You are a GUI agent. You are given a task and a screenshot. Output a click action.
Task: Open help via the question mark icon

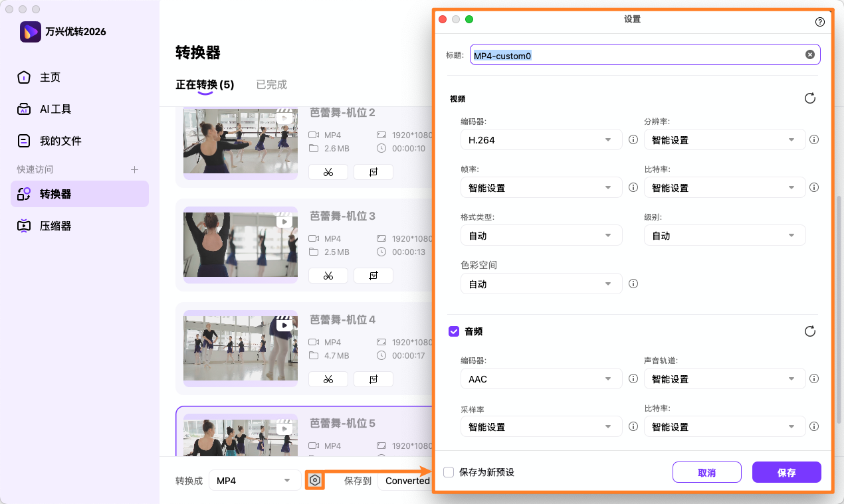[819, 21]
